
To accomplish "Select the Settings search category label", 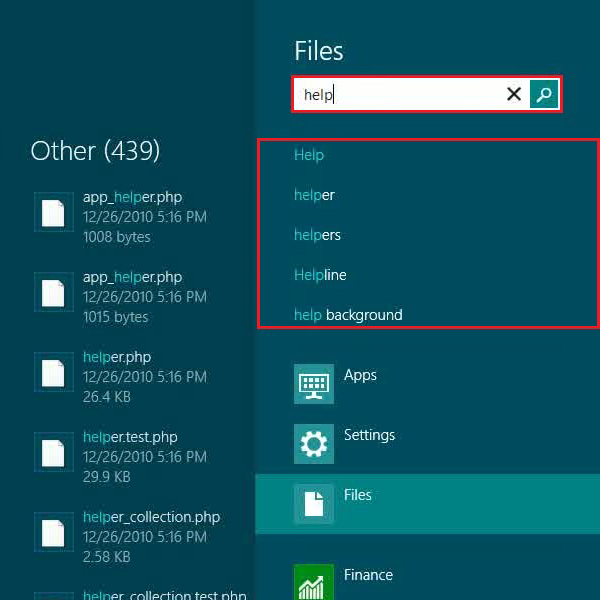I will point(369,435).
